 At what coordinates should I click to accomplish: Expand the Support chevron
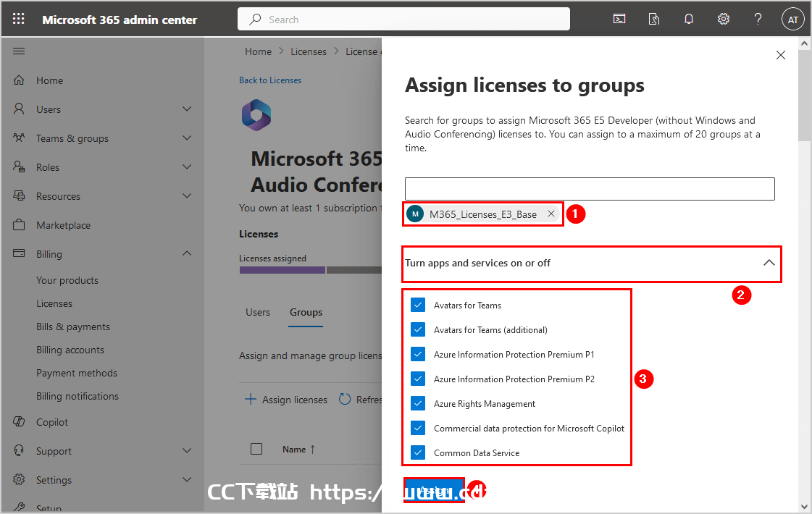187,450
